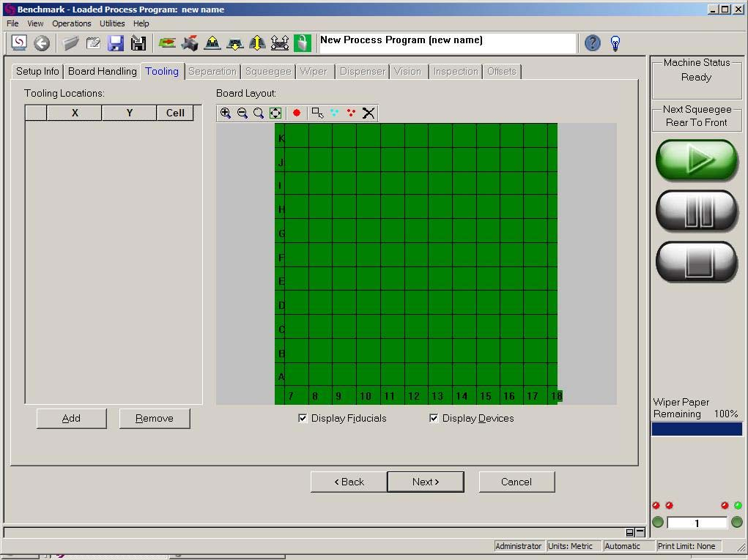
Task: Click the Administrator status bar entry
Action: (x=519, y=546)
